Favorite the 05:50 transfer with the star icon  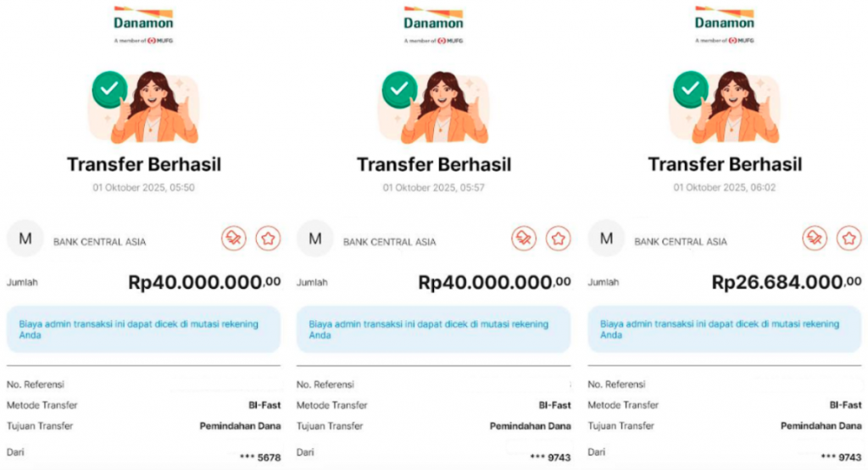point(268,239)
